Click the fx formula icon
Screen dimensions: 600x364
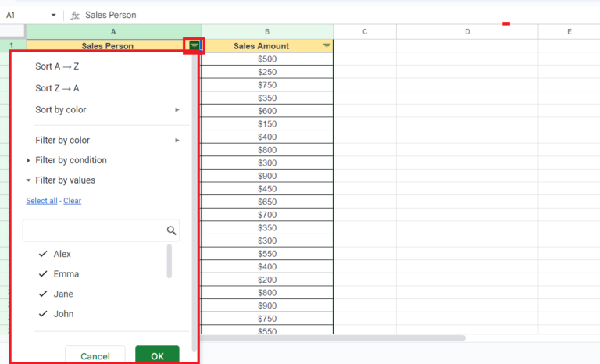pos(75,16)
